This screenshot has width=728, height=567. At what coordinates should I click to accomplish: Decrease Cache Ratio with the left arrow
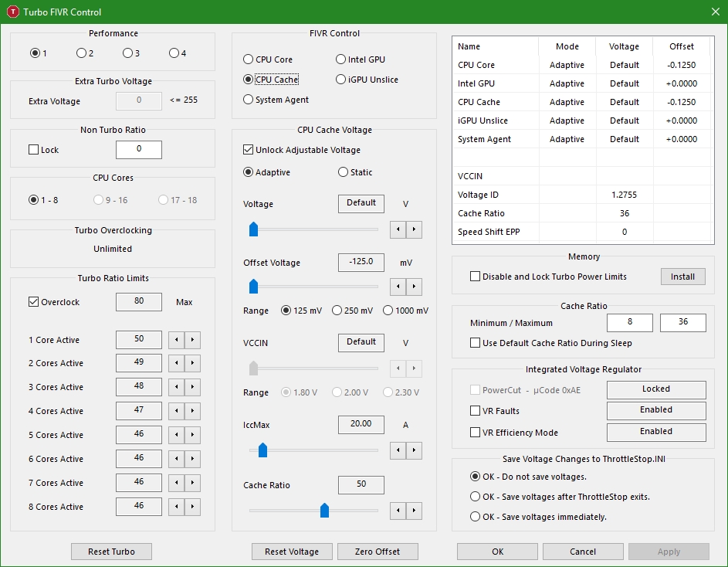398,511
